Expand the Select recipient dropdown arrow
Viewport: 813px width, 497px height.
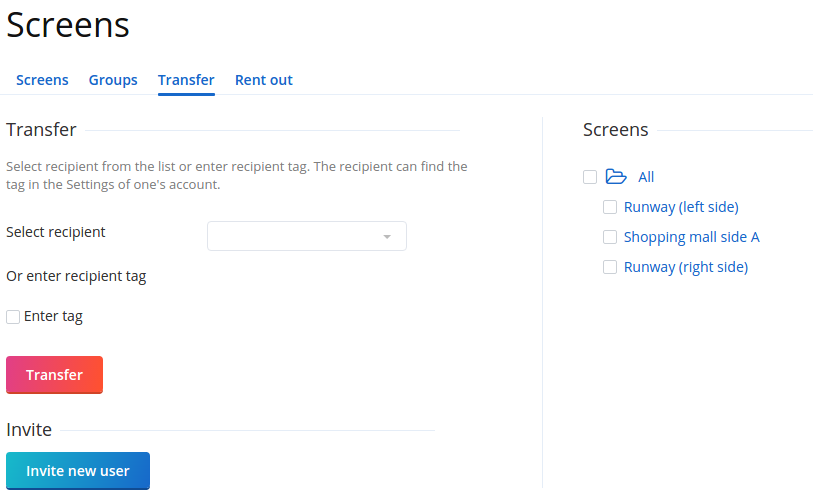(387, 237)
